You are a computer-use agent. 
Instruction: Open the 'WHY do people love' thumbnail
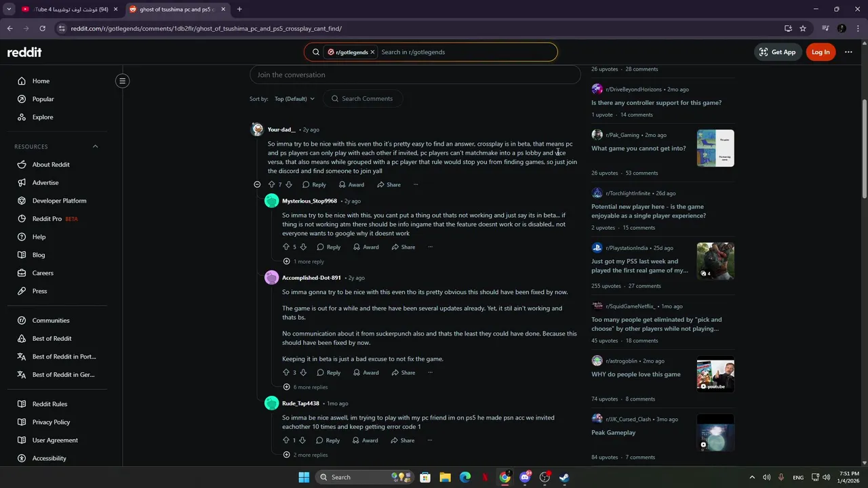tap(715, 375)
